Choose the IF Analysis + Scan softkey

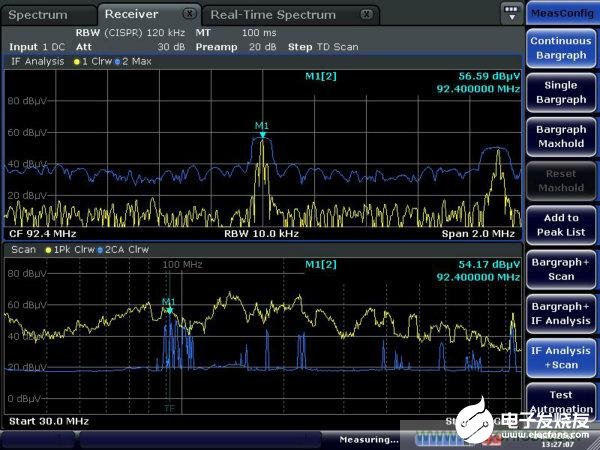560,357
